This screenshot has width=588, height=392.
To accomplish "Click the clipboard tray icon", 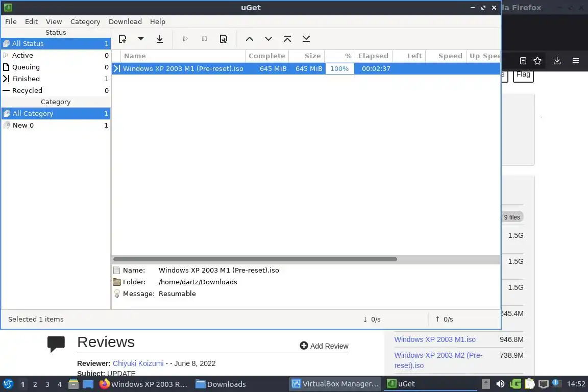I will coord(529,384).
